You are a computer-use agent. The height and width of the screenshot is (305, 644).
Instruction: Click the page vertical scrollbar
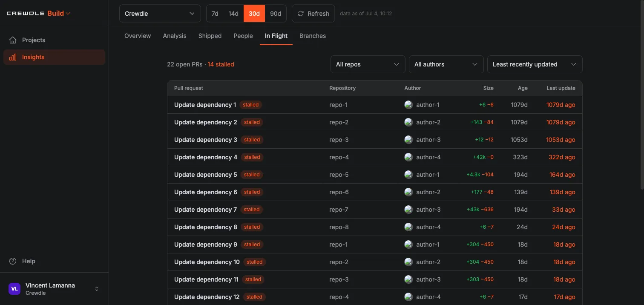point(642,95)
